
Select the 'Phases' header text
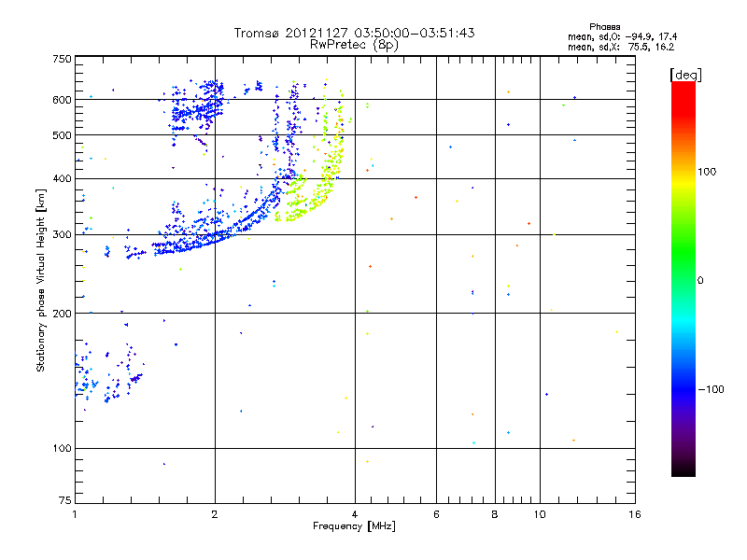tap(604, 27)
